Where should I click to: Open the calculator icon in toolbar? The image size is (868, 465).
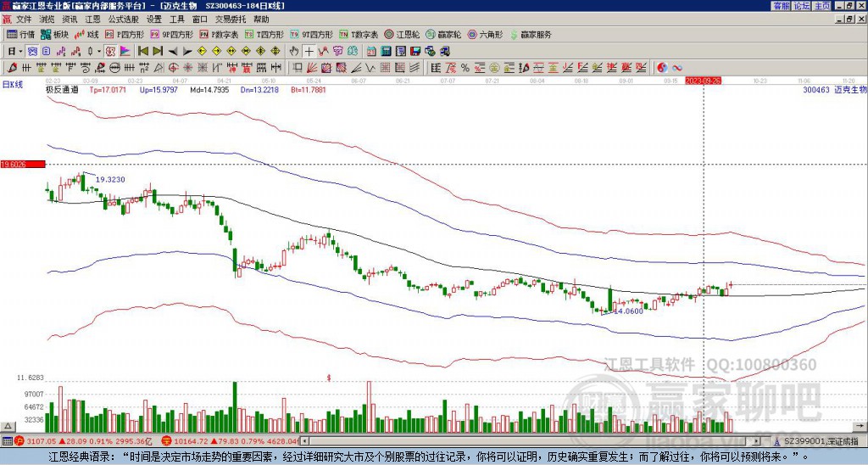coord(386,52)
